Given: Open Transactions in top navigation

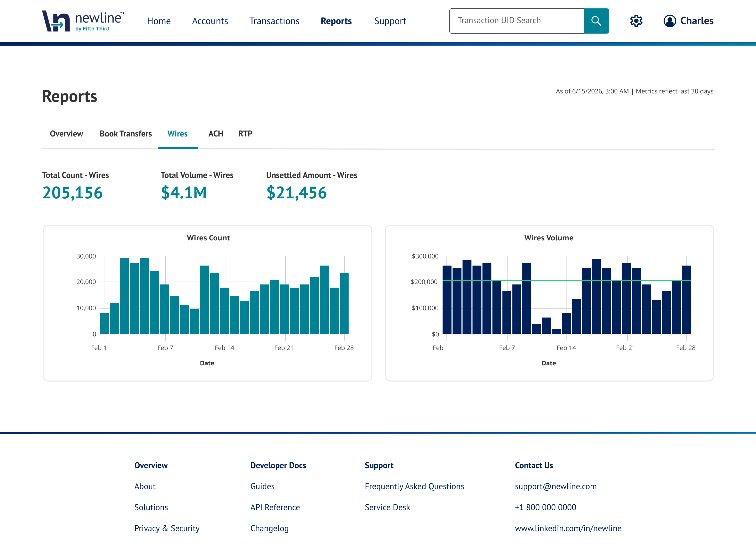Looking at the screenshot, I should [x=274, y=21].
